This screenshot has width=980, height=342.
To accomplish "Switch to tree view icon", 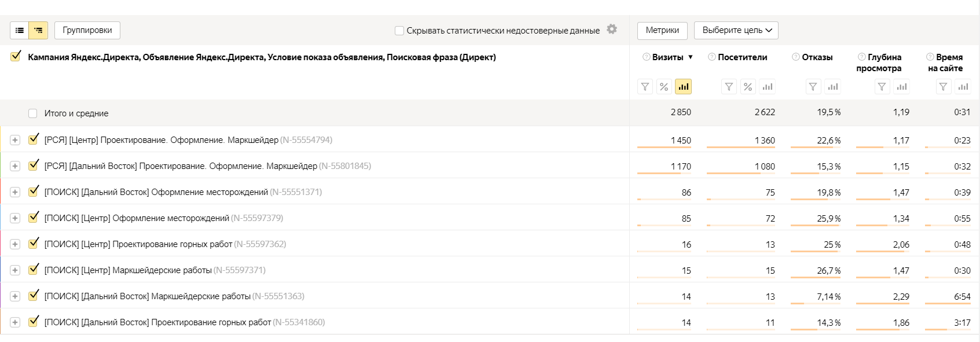I will pos(38,30).
